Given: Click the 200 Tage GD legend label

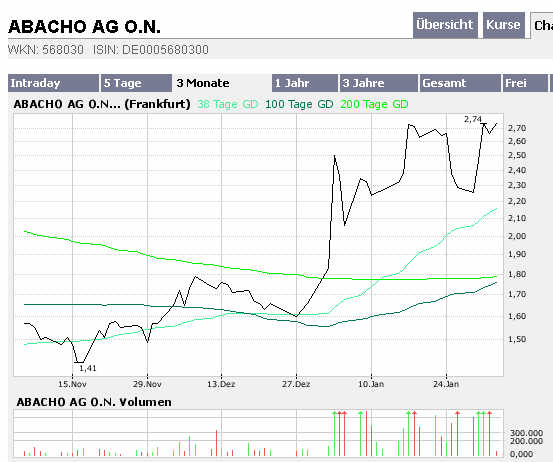Looking at the screenshot, I should coord(374,104).
